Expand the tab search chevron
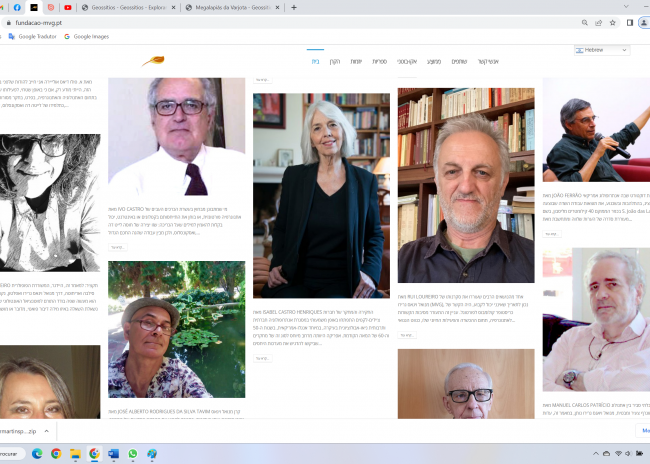Viewport: 650px width, 464px height. click(x=626, y=7)
